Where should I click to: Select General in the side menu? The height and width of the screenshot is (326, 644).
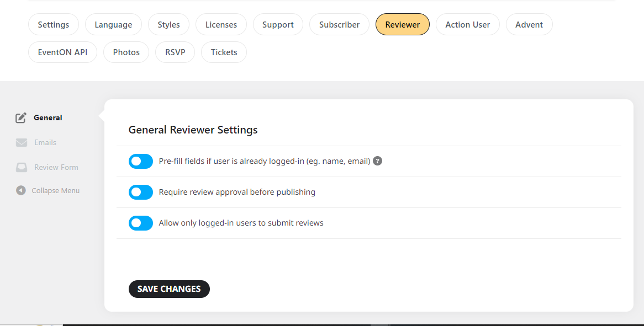tap(48, 117)
